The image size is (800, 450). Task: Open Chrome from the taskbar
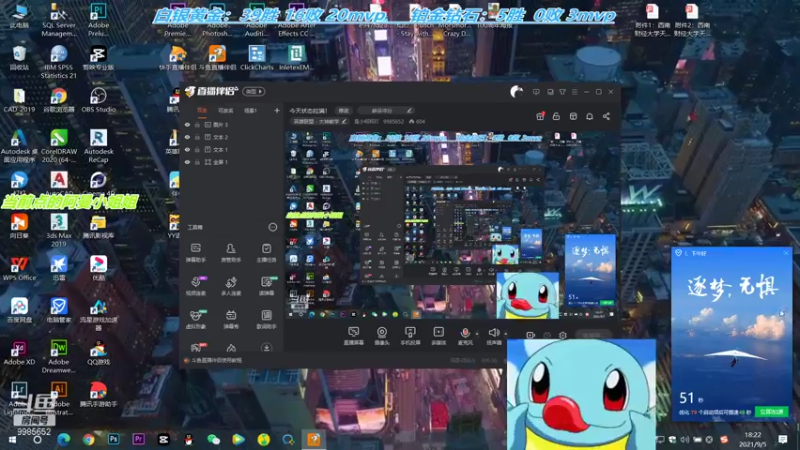[88, 439]
